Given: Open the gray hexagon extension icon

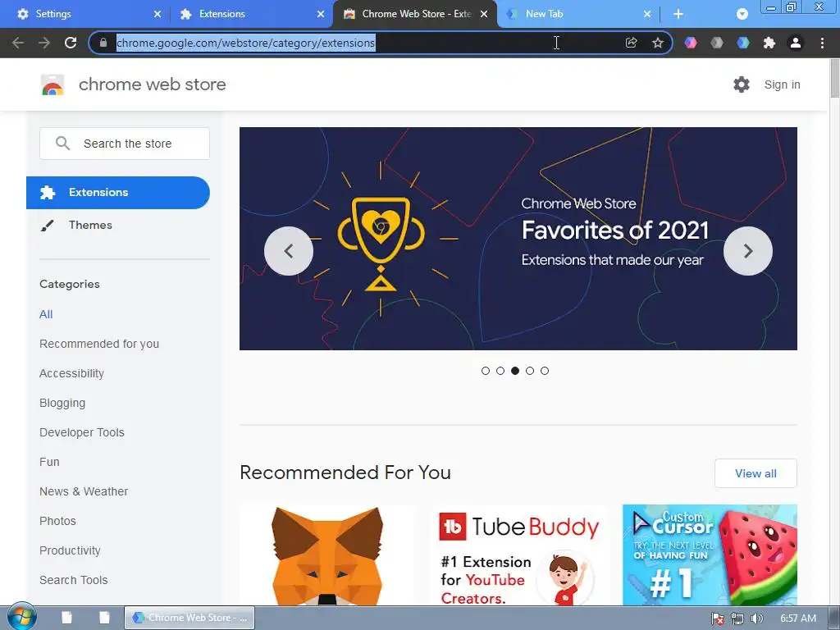Looking at the screenshot, I should (717, 43).
